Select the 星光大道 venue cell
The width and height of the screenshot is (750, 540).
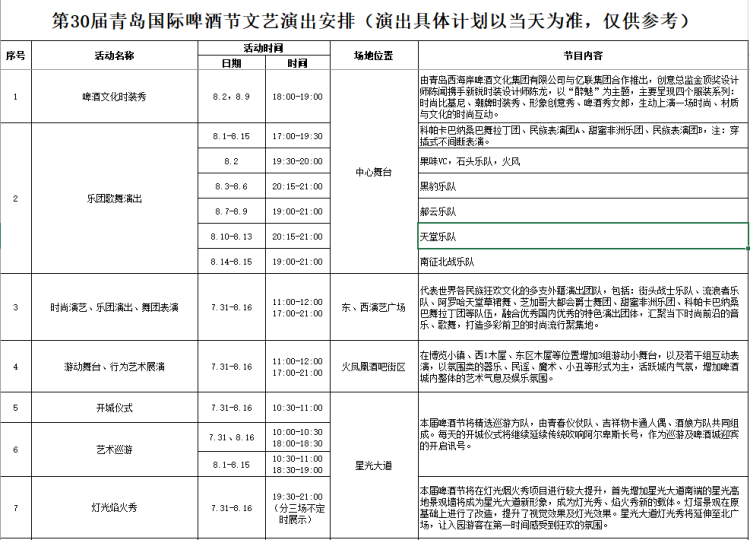point(374,465)
